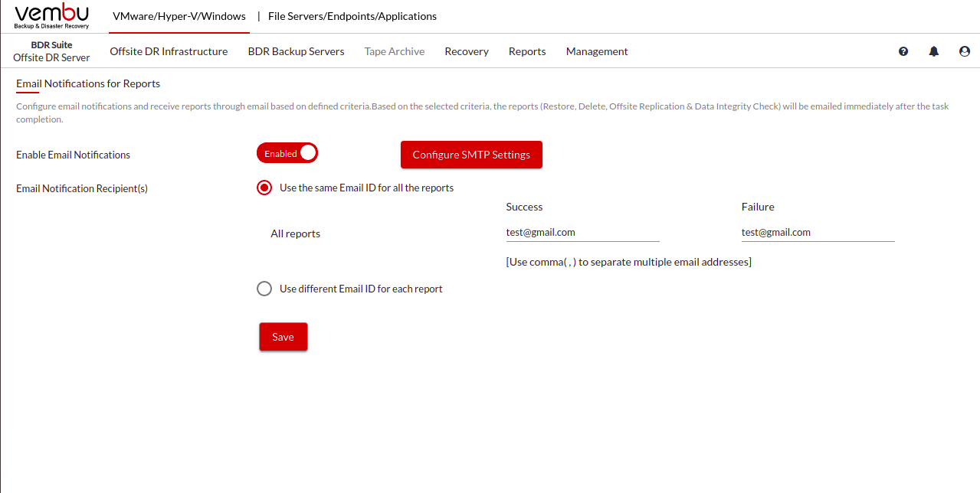Select 'Use the same Email ID for all the reports'
This screenshot has height=493, width=980.
pyautogui.click(x=264, y=188)
